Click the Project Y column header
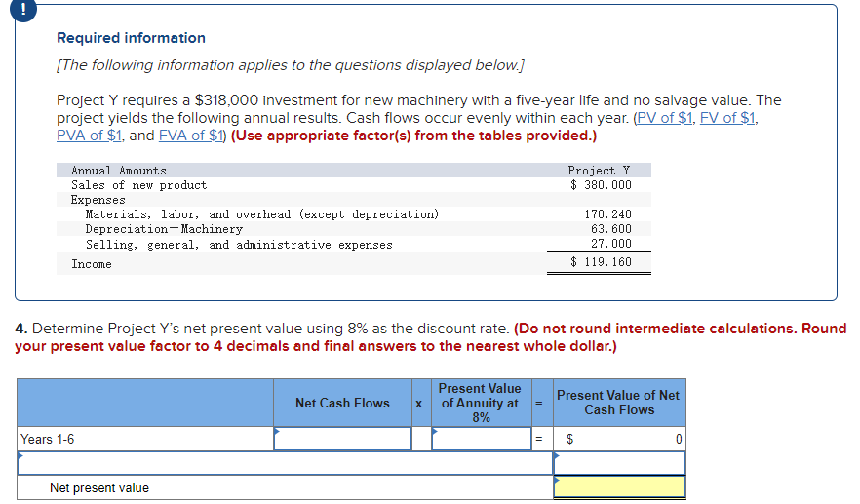 pos(599,171)
